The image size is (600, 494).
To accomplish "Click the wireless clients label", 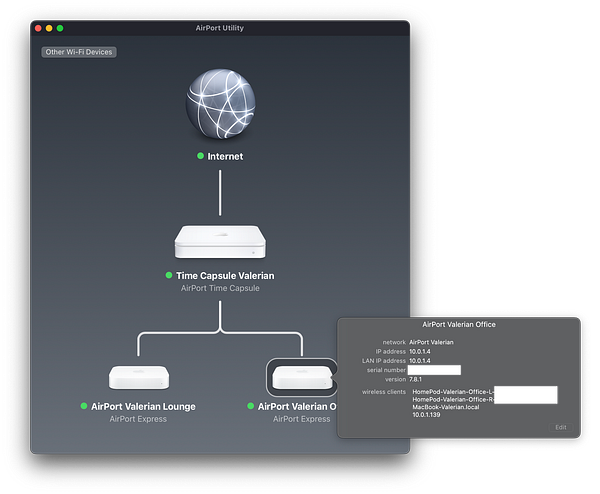I will (x=384, y=392).
